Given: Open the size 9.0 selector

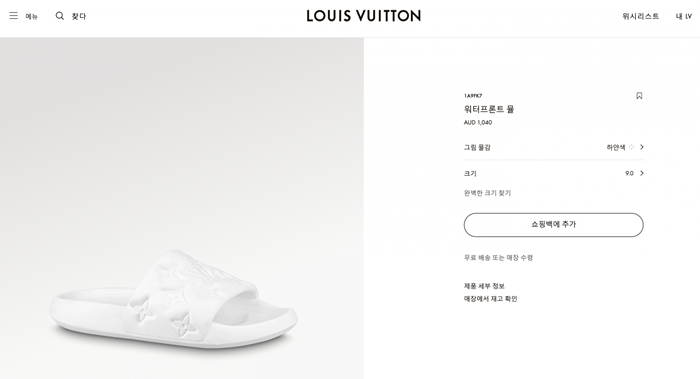Looking at the screenshot, I should 554,173.
